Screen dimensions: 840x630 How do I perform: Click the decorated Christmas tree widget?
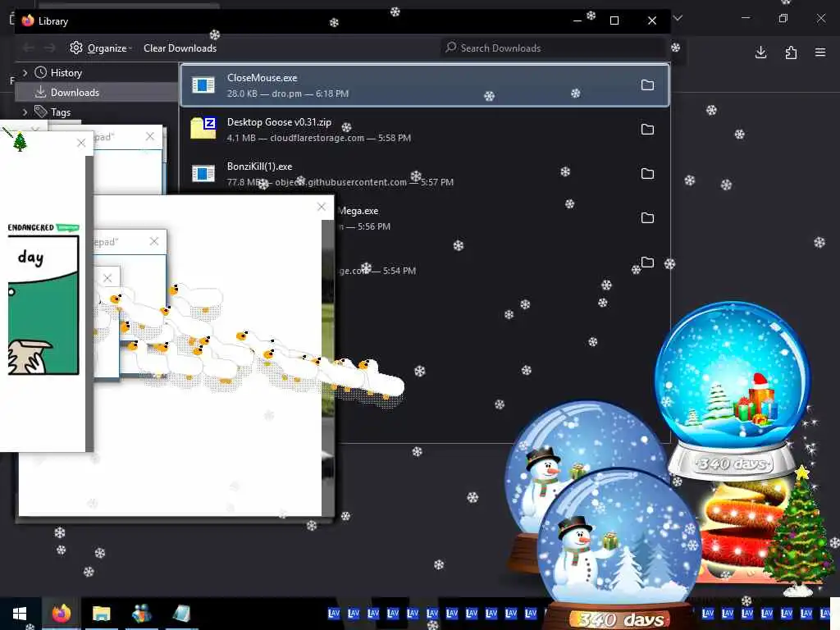point(799,531)
